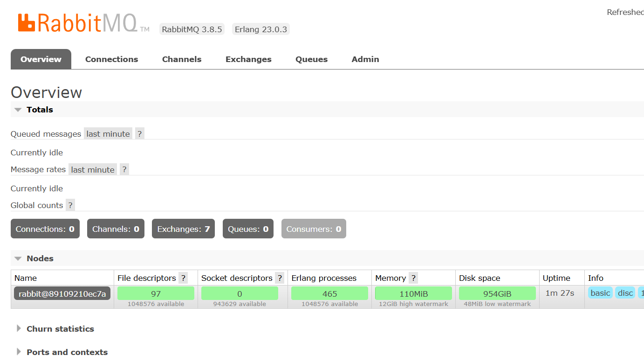This screenshot has height=362, width=644.
Task: Click the RabbitMQ logo
Action: [x=83, y=22]
